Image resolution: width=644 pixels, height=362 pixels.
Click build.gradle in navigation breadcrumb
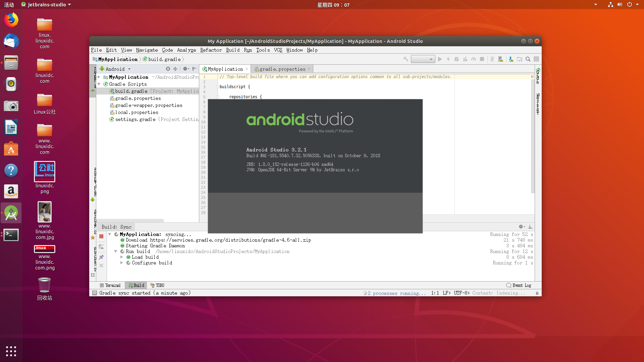coord(162,59)
